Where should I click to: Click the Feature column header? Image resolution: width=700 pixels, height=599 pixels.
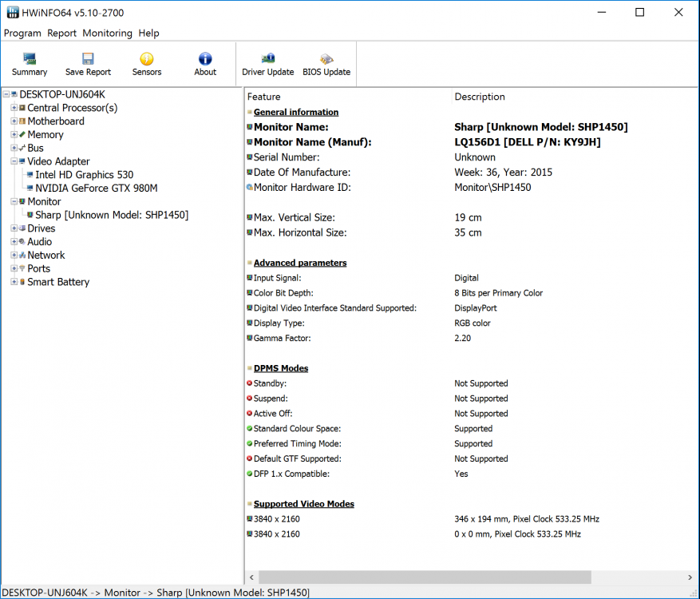(264, 97)
